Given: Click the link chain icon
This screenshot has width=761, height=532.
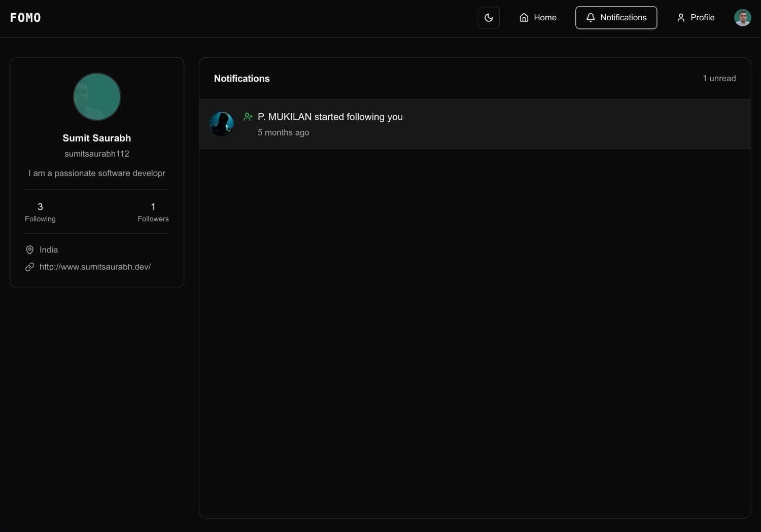Looking at the screenshot, I should [30, 267].
